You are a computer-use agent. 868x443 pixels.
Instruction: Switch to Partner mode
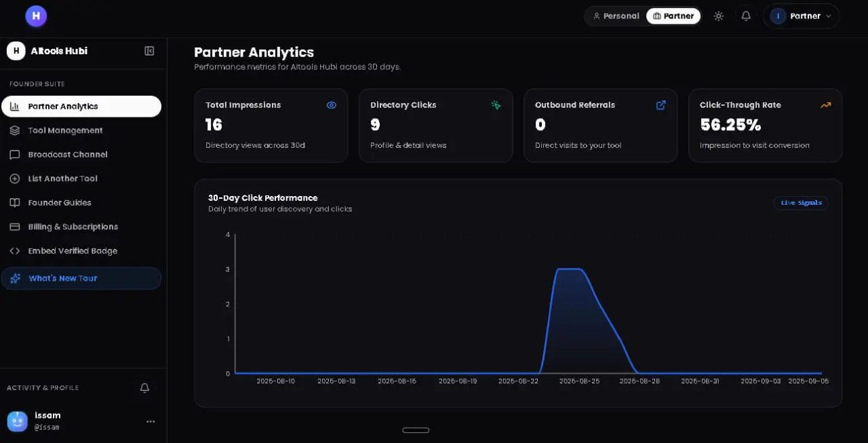point(673,16)
